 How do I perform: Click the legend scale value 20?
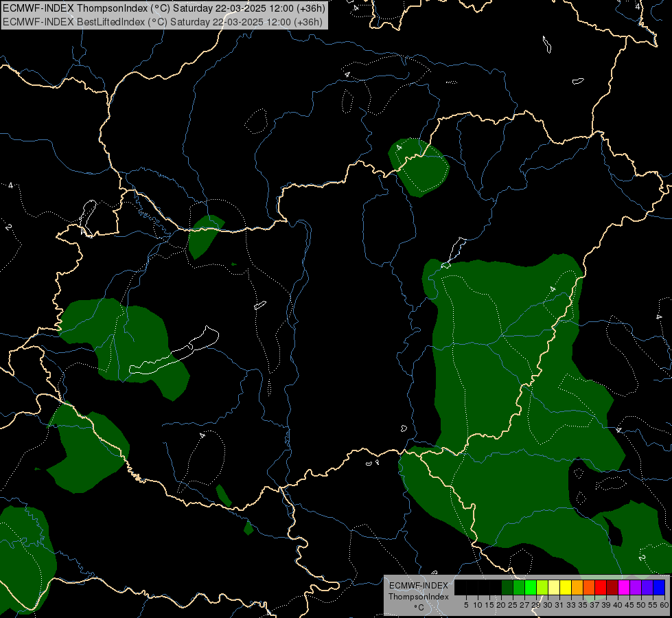[502, 605]
